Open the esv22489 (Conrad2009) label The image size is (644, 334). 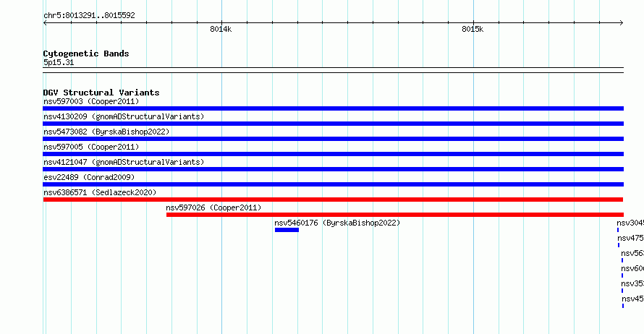[x=89, y=177]
